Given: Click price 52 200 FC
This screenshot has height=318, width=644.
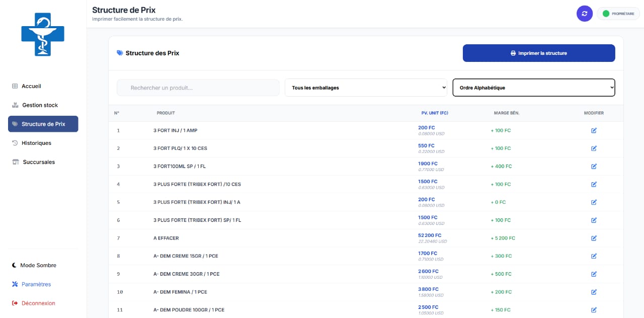Looking at the screenshot, I should click(x=430, y=235).
